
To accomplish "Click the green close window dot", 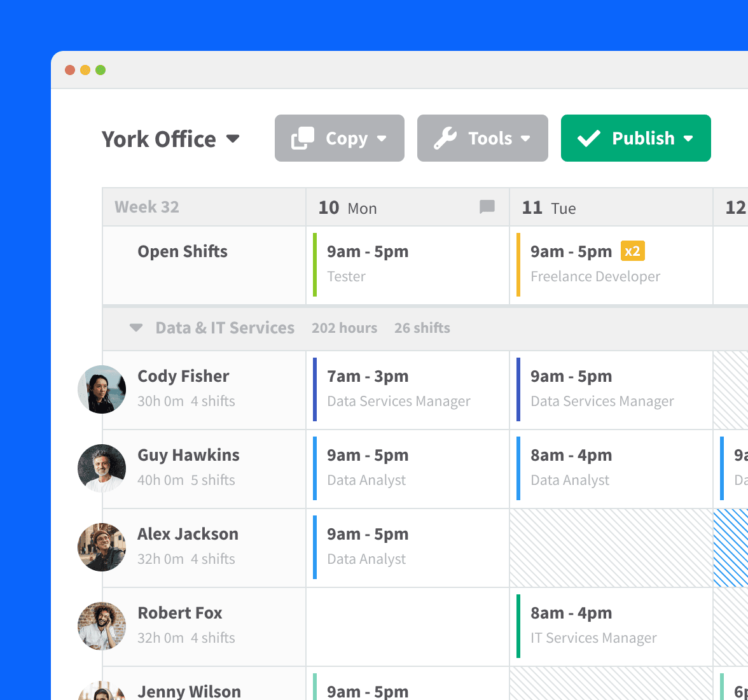I will coord(100,70).
